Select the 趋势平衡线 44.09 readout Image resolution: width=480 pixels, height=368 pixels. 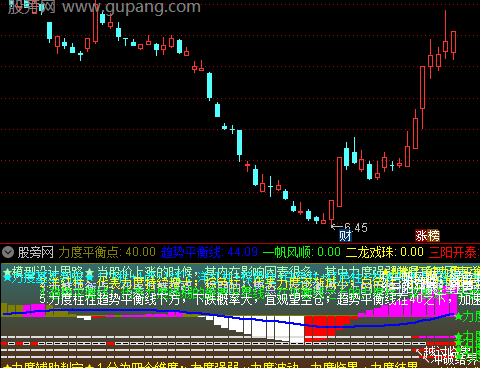tap(209, 252)
